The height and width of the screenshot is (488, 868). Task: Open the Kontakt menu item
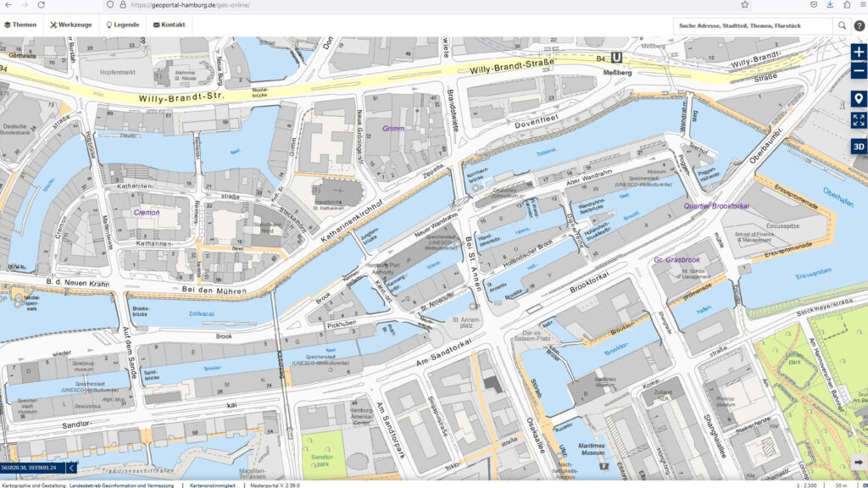click(169, 25)
